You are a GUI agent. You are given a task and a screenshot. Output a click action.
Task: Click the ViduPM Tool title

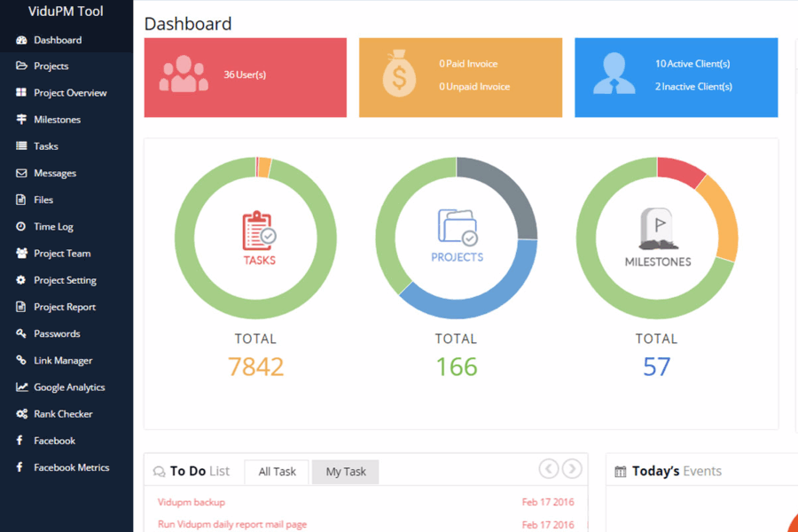click(66, 12)
